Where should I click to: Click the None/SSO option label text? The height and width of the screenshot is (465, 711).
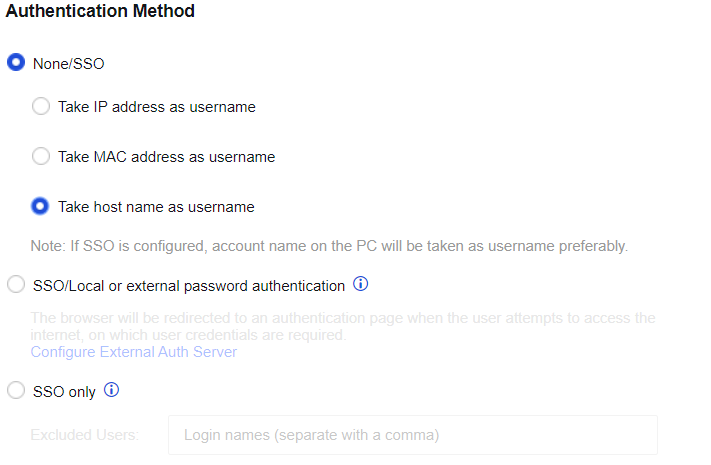click(x=69, y=64)
